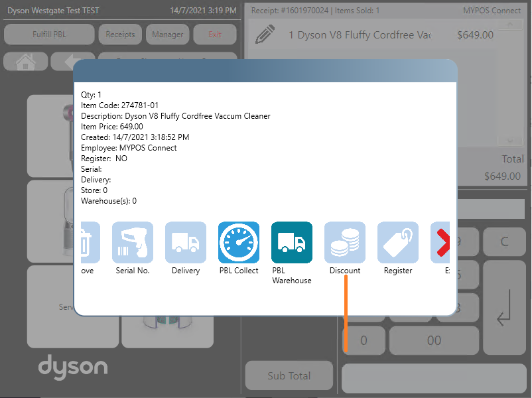Click the red Exit button
The image size is (532, 398).
click(x=215, y=34)
